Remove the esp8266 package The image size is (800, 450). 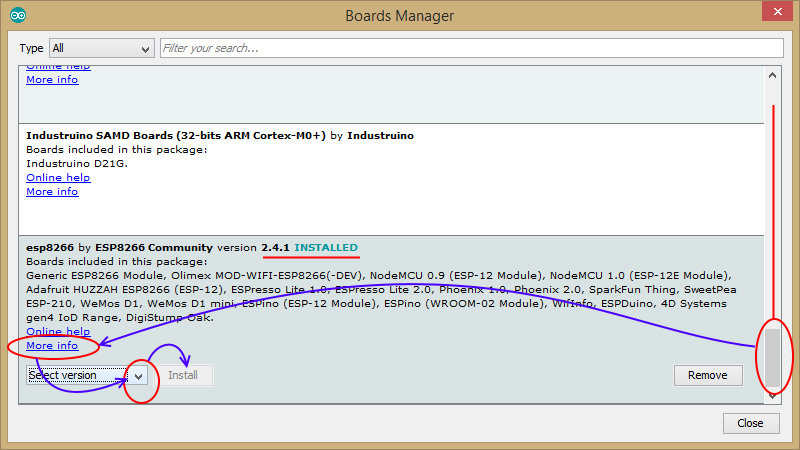(x=708, y=376)
